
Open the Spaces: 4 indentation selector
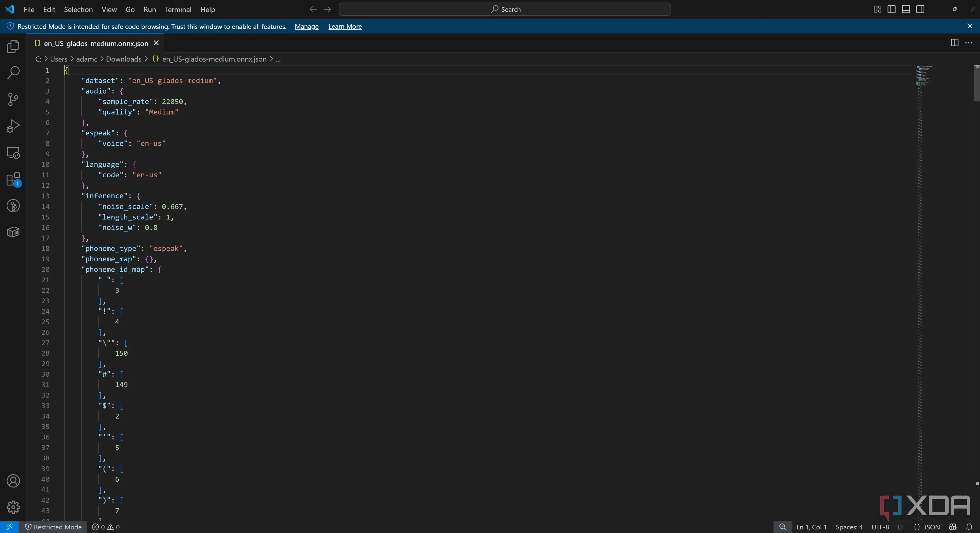pyautogui.click(x=849, y=527)
